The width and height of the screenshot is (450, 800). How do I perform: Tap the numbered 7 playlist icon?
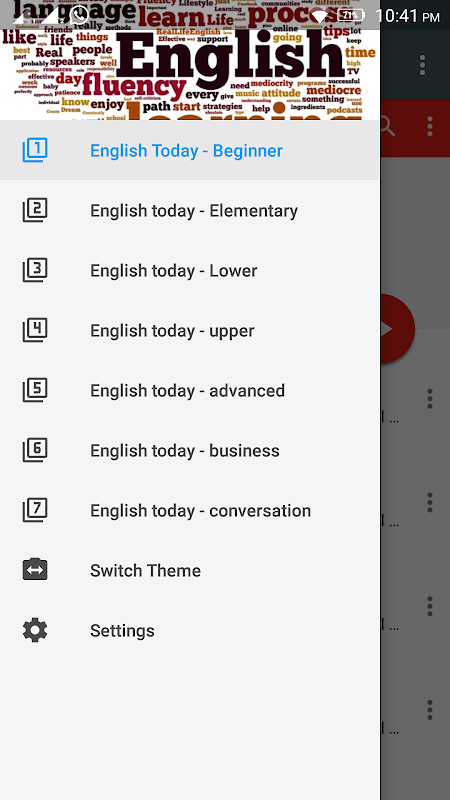point(35,510)
